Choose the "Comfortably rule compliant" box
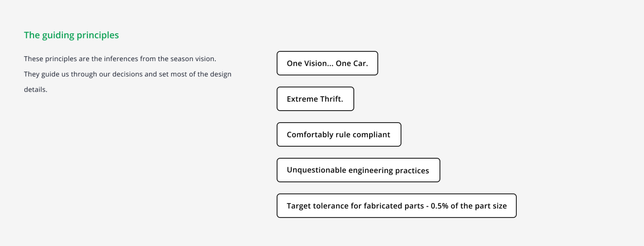Image resolution: width=644 pixels, height=246 pixels. click(339, 135)
